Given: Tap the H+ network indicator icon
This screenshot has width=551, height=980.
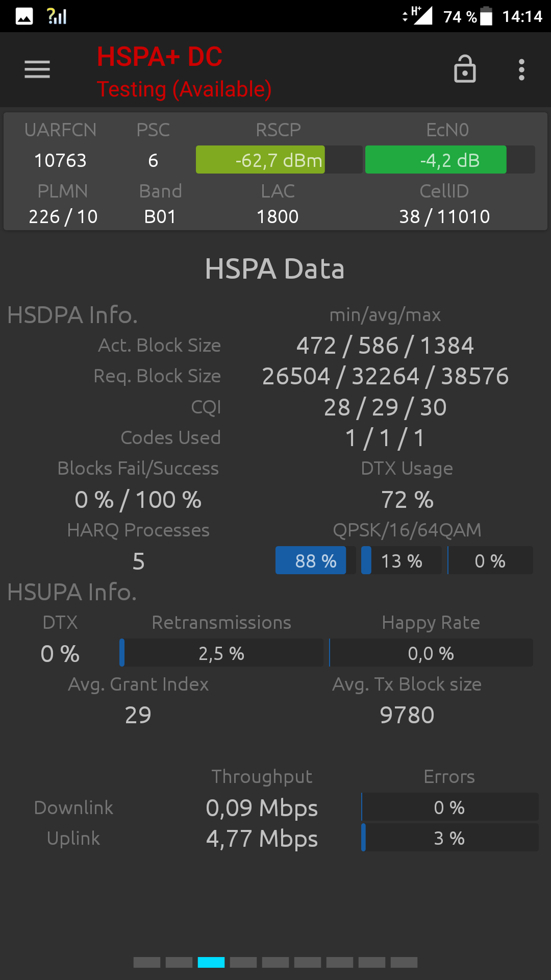Looking at the screenshot, I should tap(418, 15).
